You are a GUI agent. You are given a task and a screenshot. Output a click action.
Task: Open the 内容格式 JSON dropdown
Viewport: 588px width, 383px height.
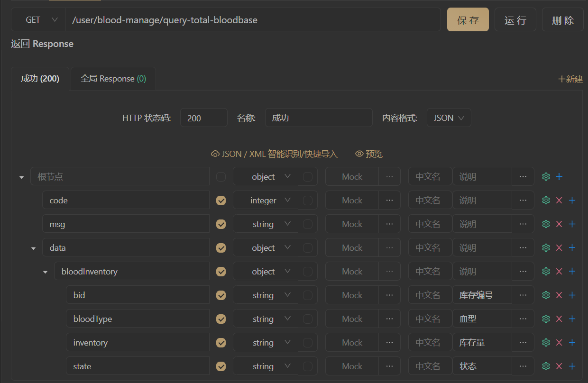[x=449, y=118]
